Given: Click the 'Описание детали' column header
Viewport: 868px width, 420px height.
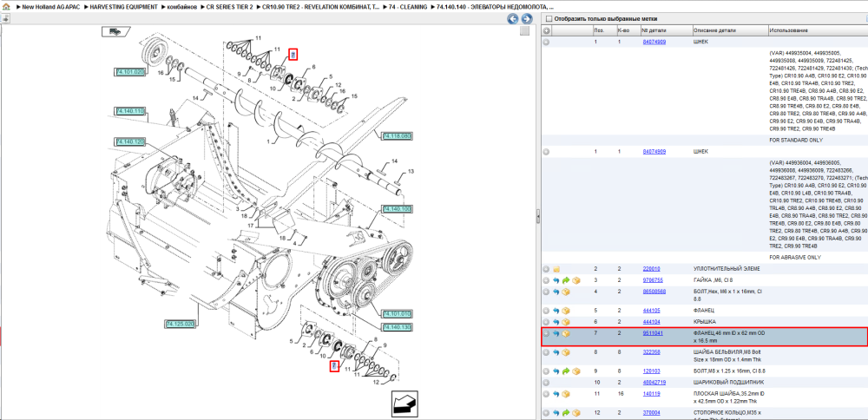Looking at the screenshot, I should [730, 30].
